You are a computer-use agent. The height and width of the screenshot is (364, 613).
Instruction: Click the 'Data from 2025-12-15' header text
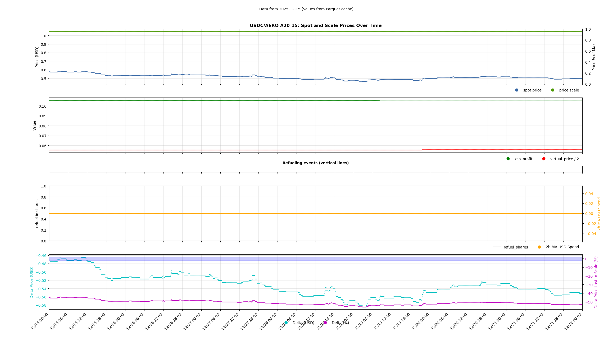coord(306,9)
